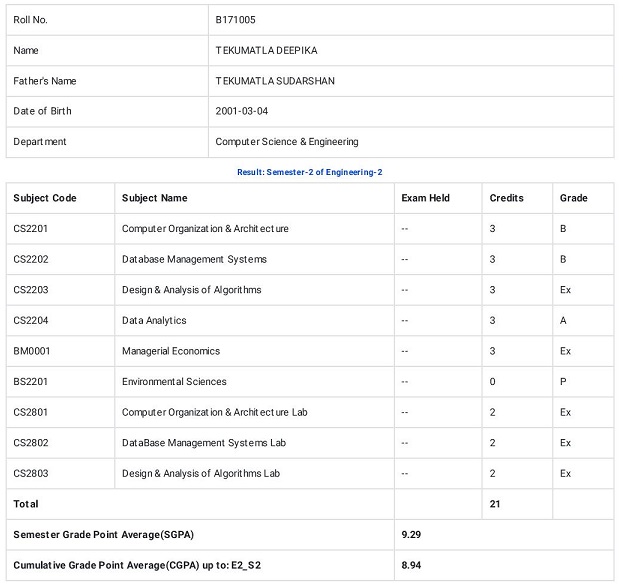The height and width of the screenshot is (585, 623).
Task: Click the Database Management Systems subject name
Action: [x=194, y=259]
